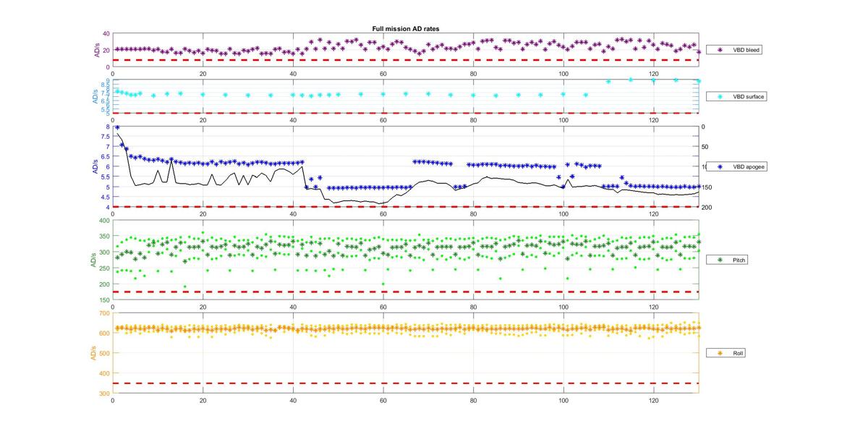Image resolution: width=868 pixels, height=442 pixels.
Task: Click the 500 tick on the Roll y-axis
Action: pos(105,353)
